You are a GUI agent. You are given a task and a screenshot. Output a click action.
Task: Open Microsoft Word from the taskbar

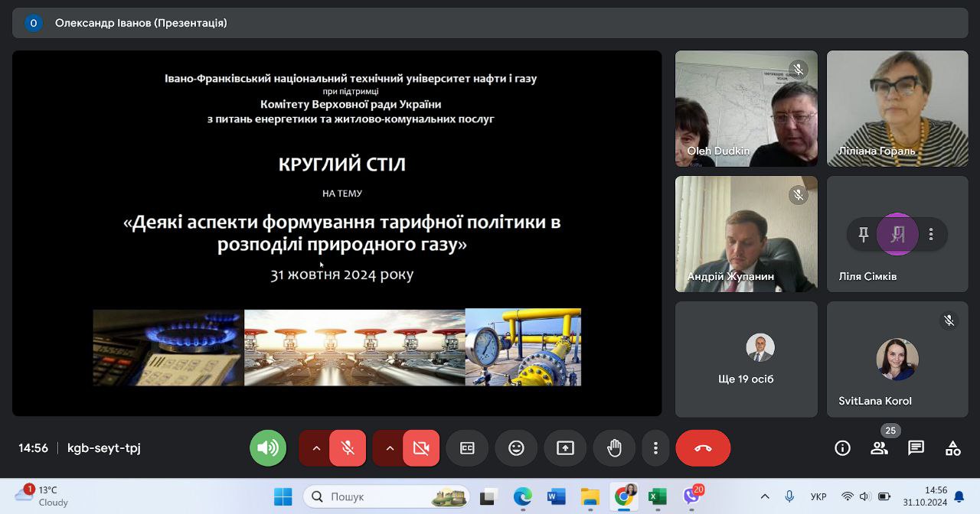[x=556, y=496]
